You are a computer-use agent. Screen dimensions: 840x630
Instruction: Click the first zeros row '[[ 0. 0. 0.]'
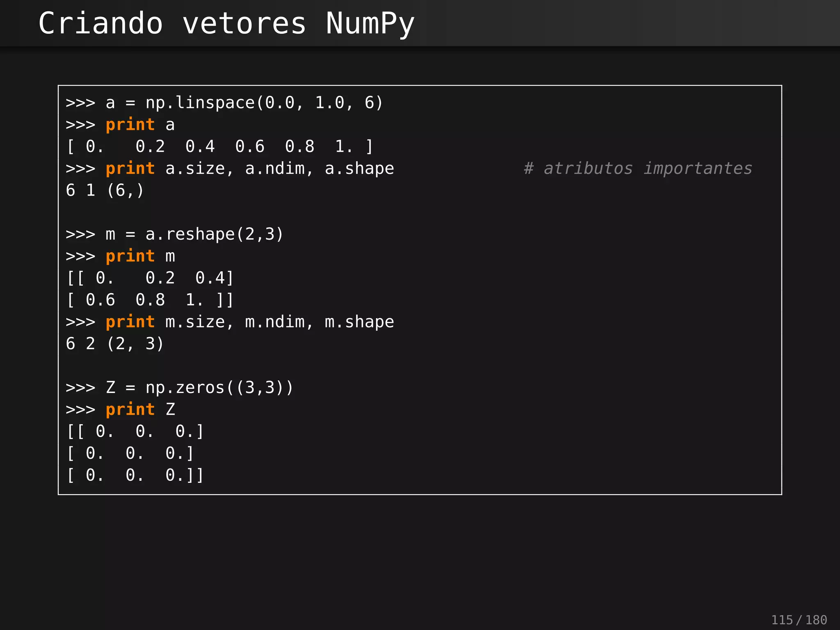pos(135,431)
